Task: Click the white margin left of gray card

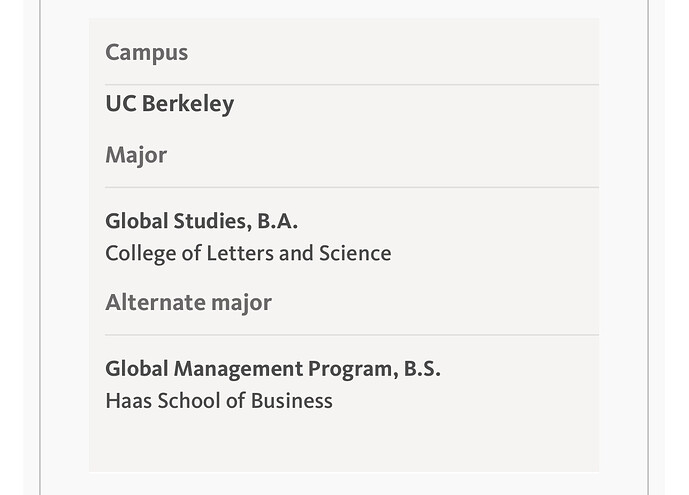Action: (x=65, y=250)
